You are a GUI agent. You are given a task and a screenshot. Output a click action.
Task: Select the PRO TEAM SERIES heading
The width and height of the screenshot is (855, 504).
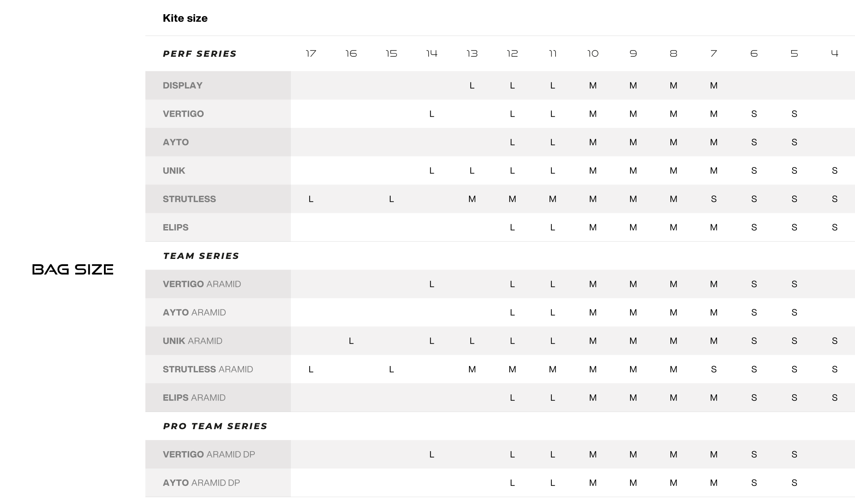[x=215, y=426]
